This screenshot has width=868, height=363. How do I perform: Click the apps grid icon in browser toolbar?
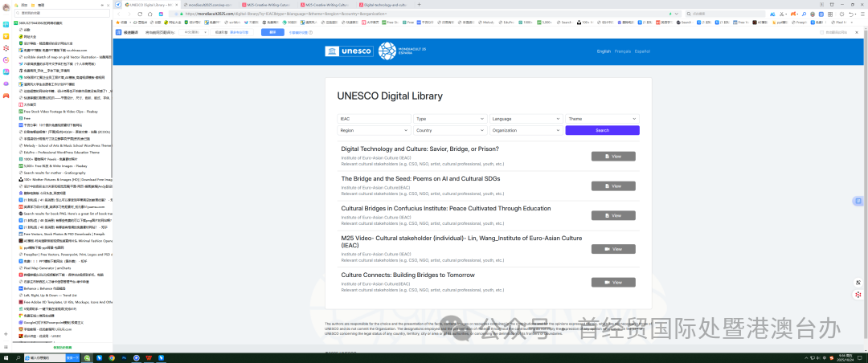point(830,14)
